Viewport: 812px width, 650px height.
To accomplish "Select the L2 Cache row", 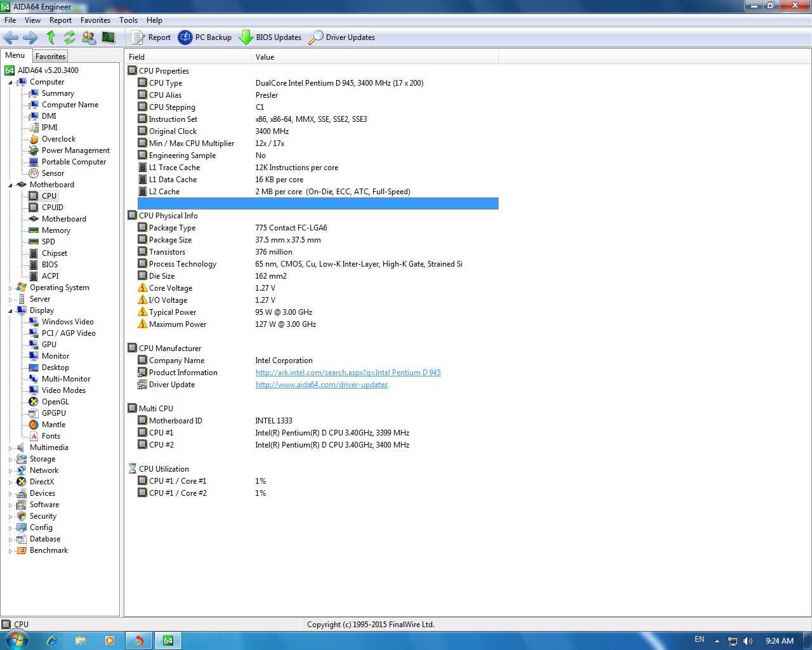I will point(318,192).
